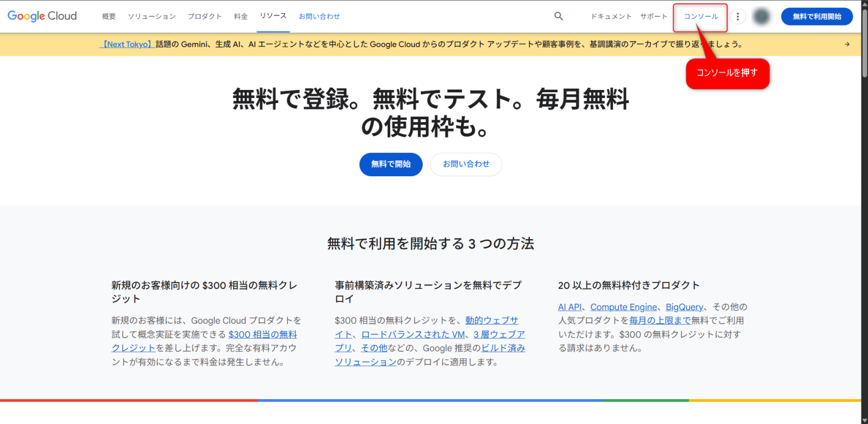
Task: Open the Next Tokyo banner link
Action: (127, 44)
